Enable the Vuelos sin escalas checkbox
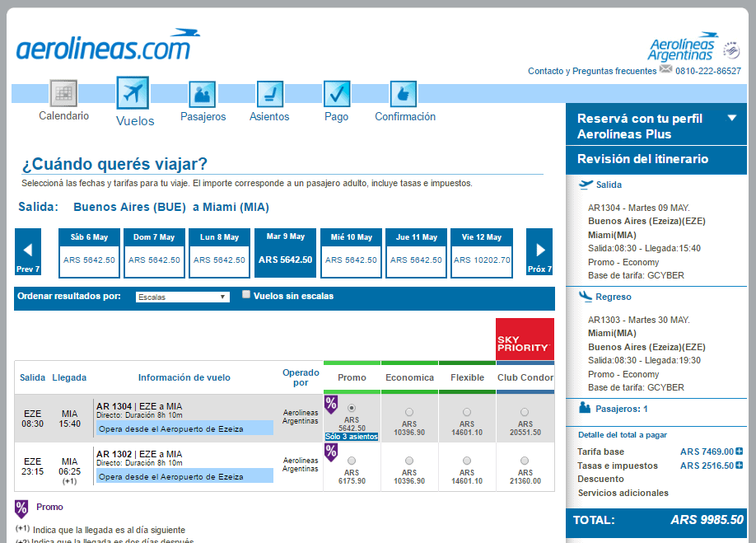756x543 pixels. click(246, 294)
